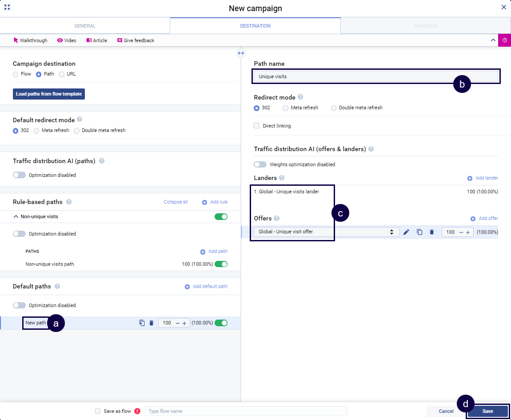Select the Flow campaign destination radio
The image size is (511, 420).
tap(16, 74)
